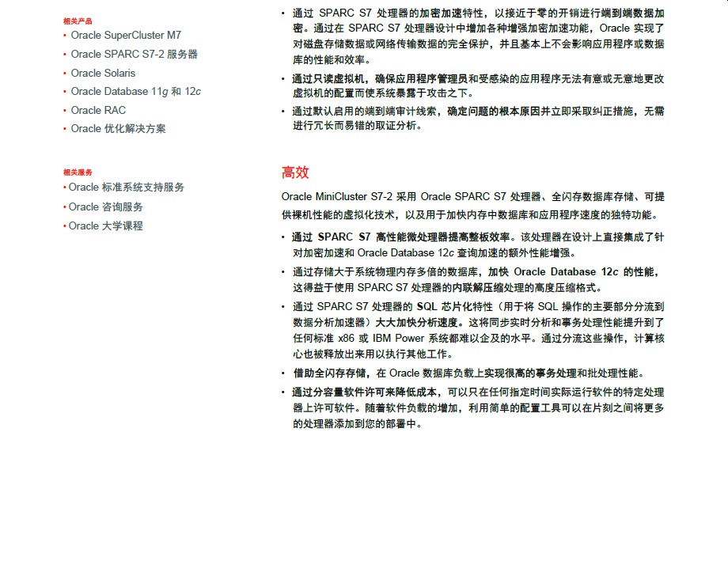
Task: Open Oracle Database 11g 和 12c link
Action: [135, 92]
